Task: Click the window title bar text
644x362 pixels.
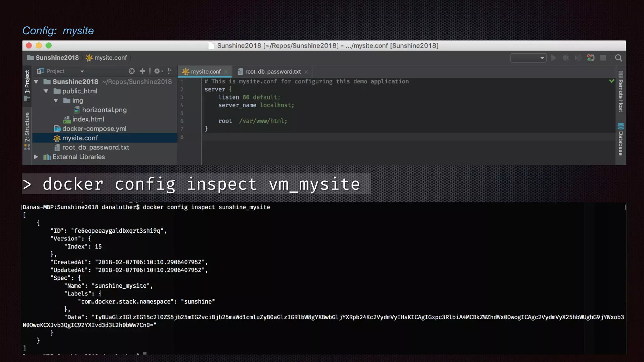Action: [x=327, y=46]
